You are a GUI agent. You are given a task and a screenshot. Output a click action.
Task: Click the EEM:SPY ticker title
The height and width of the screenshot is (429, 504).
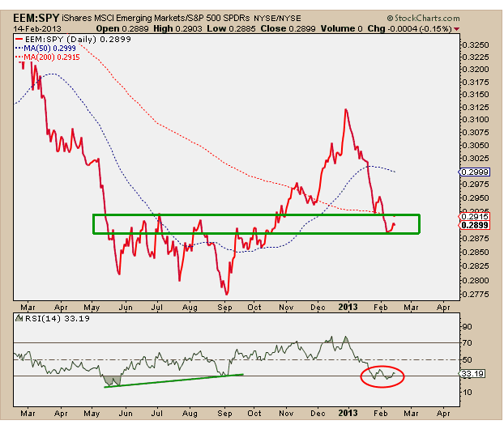pos(36,18)
